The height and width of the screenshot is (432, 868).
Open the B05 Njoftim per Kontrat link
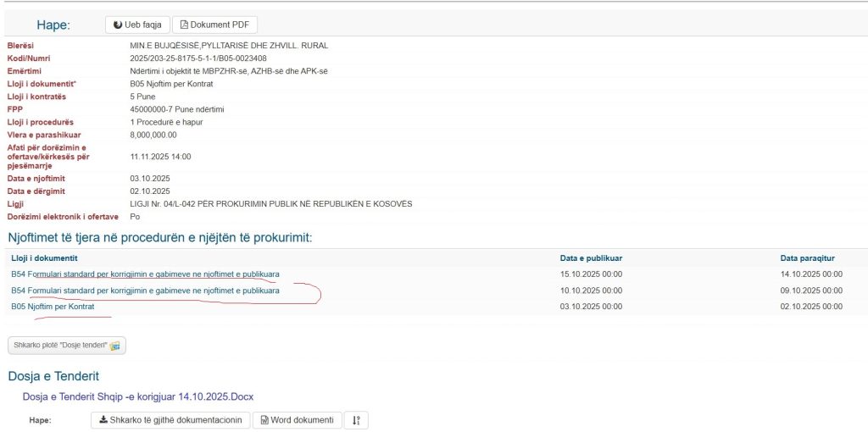pyautogui.click(x=53, y=307)
